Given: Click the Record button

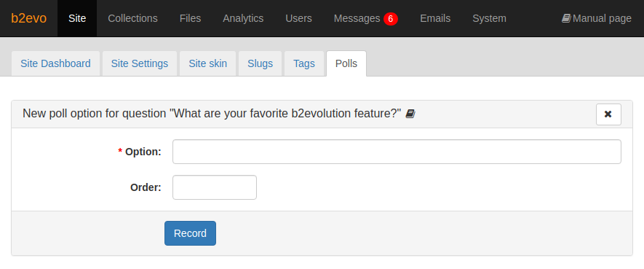Looking at the screenshot, I should (190, 233).
